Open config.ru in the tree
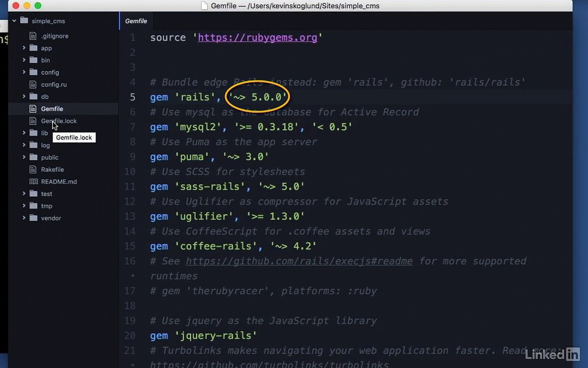Viewport: 588px width, 368px height. 54,84
